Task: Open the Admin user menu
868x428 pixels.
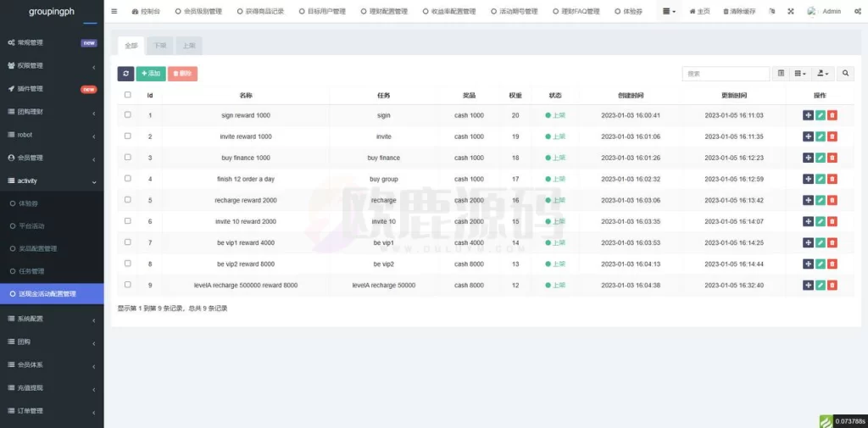Action: (x=824, y=11)
